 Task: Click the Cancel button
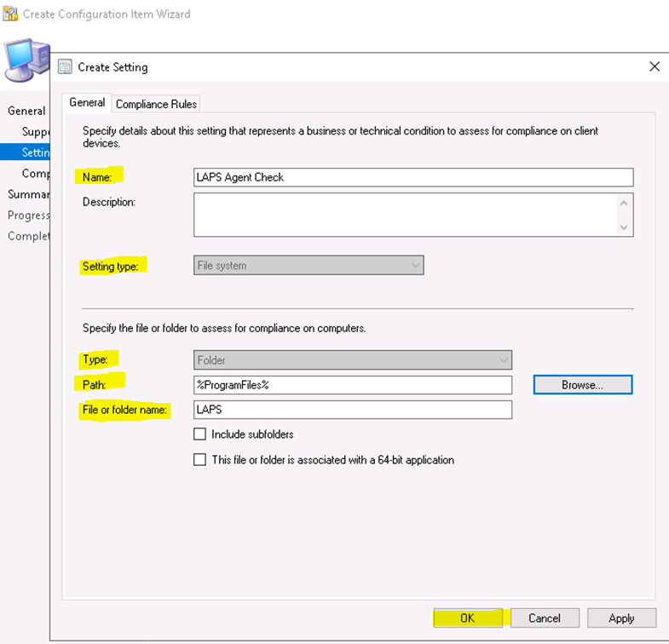point(544,618)
